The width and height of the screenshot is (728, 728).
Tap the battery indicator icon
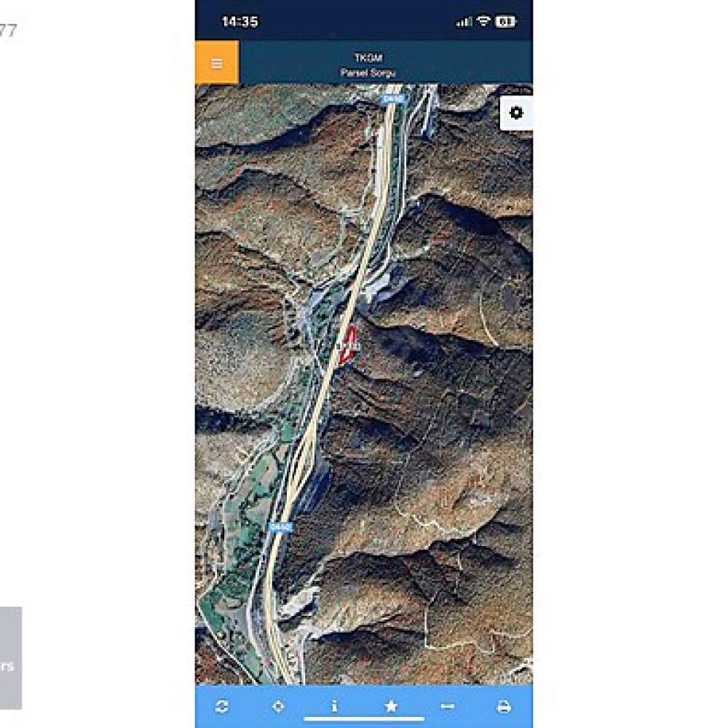point(505,21)
